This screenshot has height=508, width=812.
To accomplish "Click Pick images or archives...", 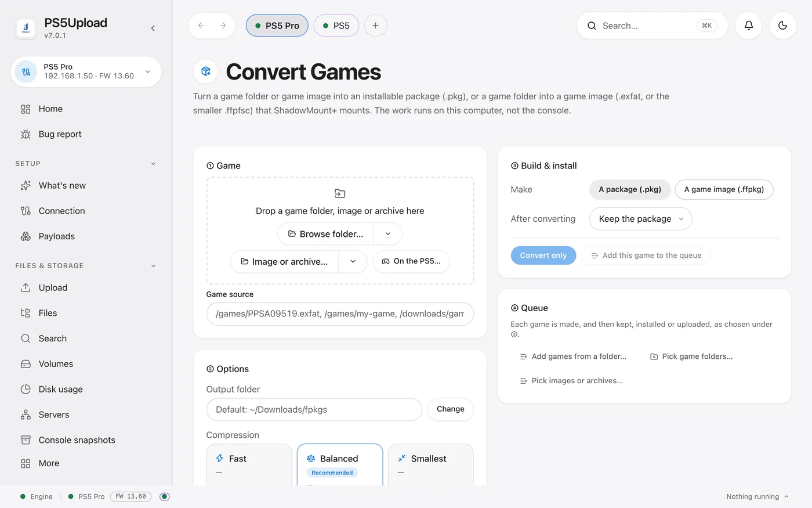I will pyautogui.click(x=571, y=381).
